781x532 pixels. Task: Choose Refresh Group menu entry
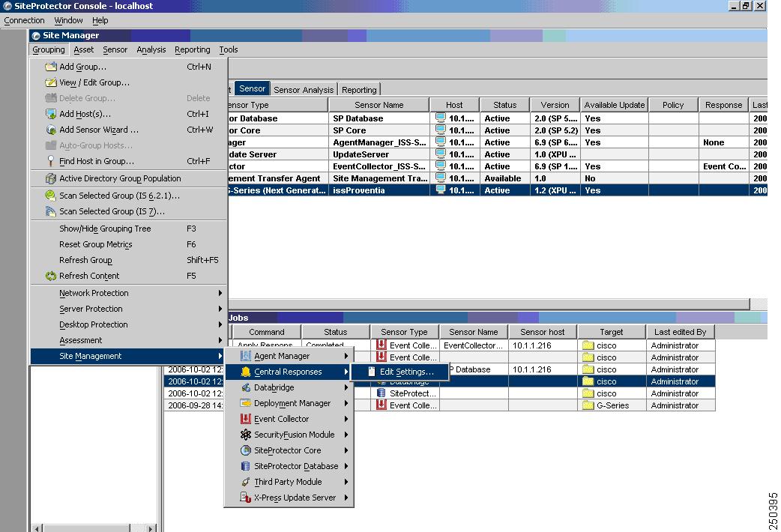click(x=128, y=260)
